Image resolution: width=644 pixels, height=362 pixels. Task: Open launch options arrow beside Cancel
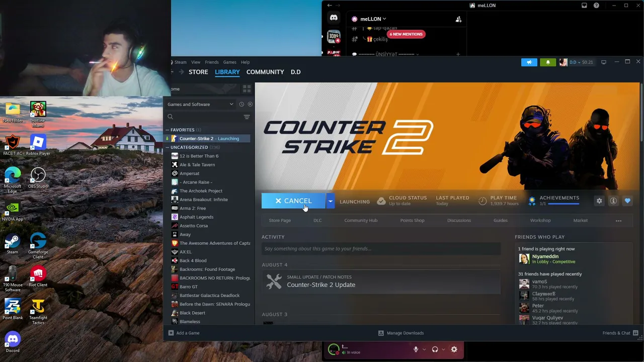coord(330,201)
